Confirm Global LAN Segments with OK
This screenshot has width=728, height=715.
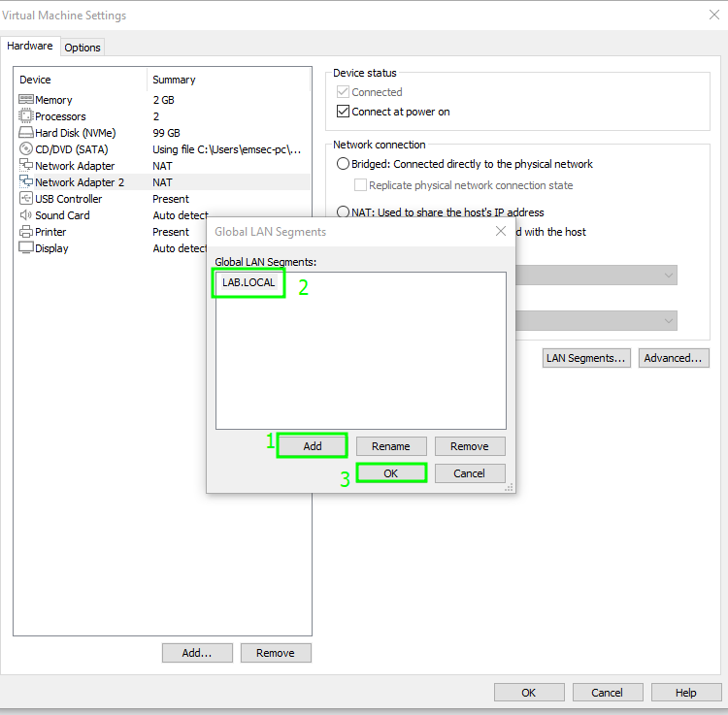click(391, 472)
